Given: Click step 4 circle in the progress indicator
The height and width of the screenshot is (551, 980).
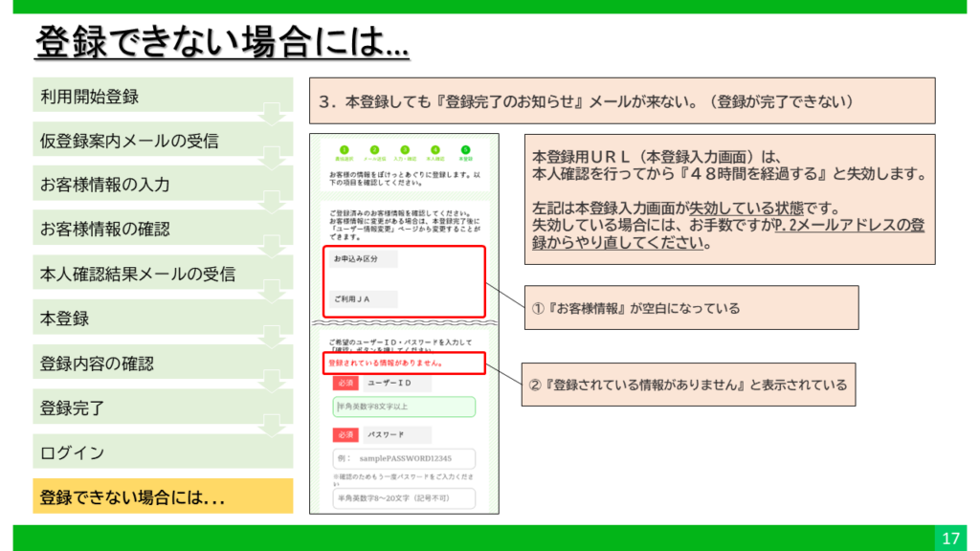Looking at the screenshot, I should [435, 150].
